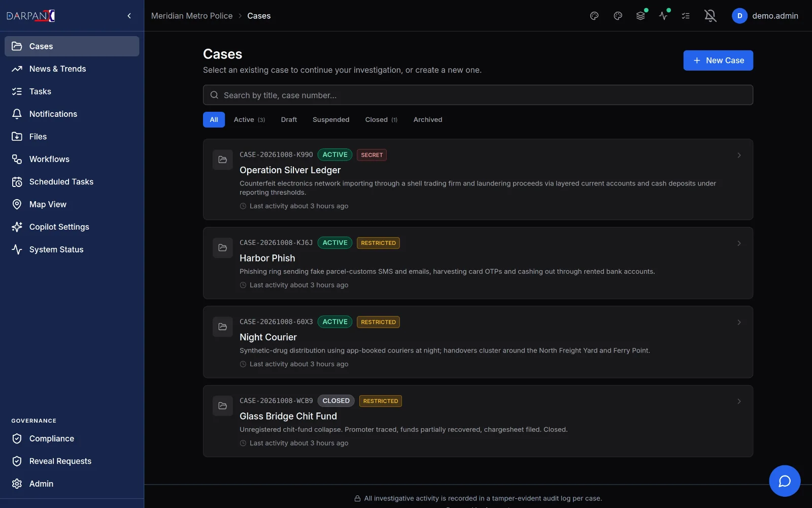Open the Harbor Phish case title
Viewport: 812px width, 508px height.
(267, 258)
